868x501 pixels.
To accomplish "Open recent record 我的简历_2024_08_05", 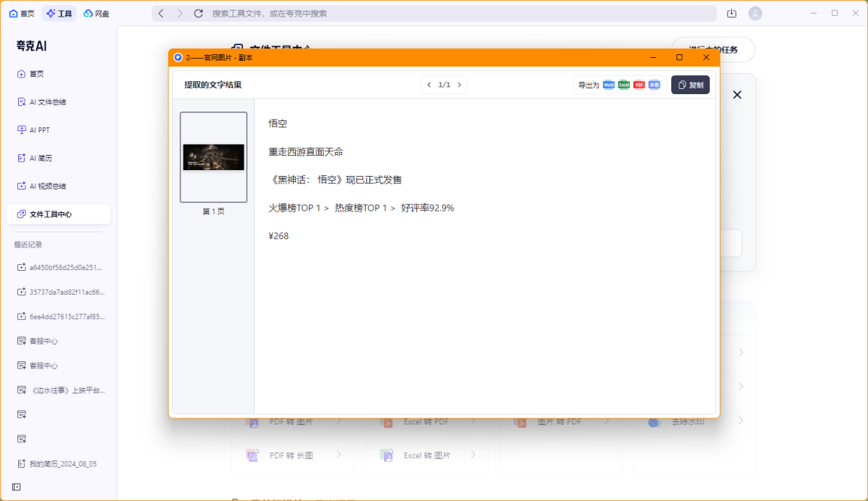I will 62,463.
